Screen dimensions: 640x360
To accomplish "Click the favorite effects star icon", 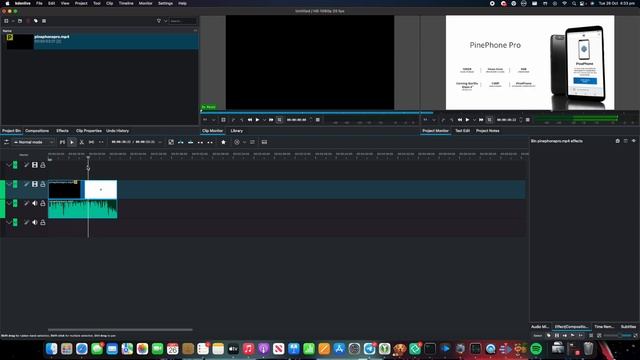I will tap(223, 142).
